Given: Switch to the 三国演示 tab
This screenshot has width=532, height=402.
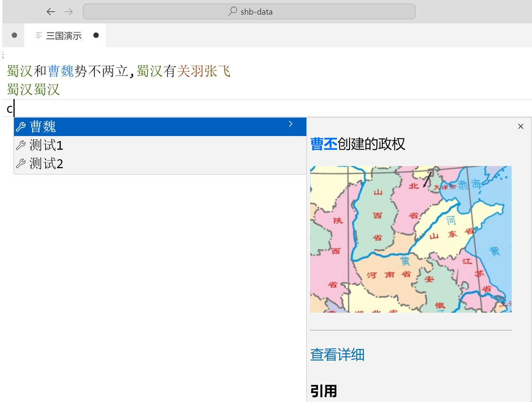Looking at the screenshot, I should click(x=64, y=36).
